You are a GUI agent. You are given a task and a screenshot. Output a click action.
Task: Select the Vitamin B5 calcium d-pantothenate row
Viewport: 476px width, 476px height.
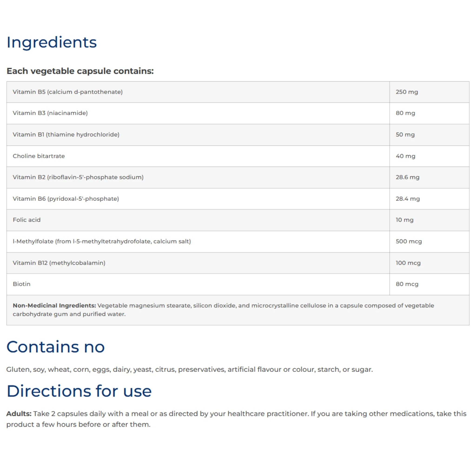[x=238, y=92]
